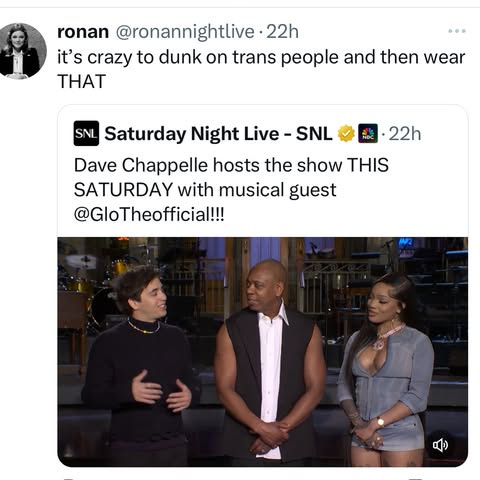Image resolution: width=480 pixels, height=480 pixels.
Task: Click the person in the sleeveless black vest
Action: click(269, 363)
